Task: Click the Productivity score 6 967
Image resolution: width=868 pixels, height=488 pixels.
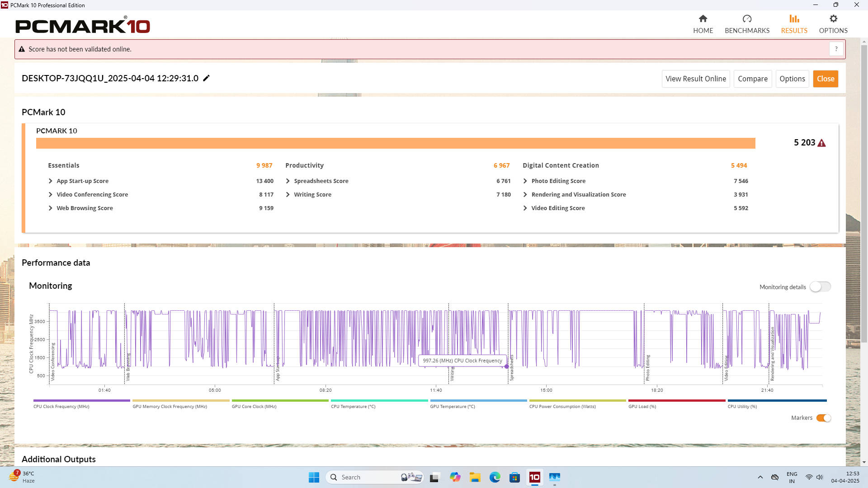Action: [501, 165]
